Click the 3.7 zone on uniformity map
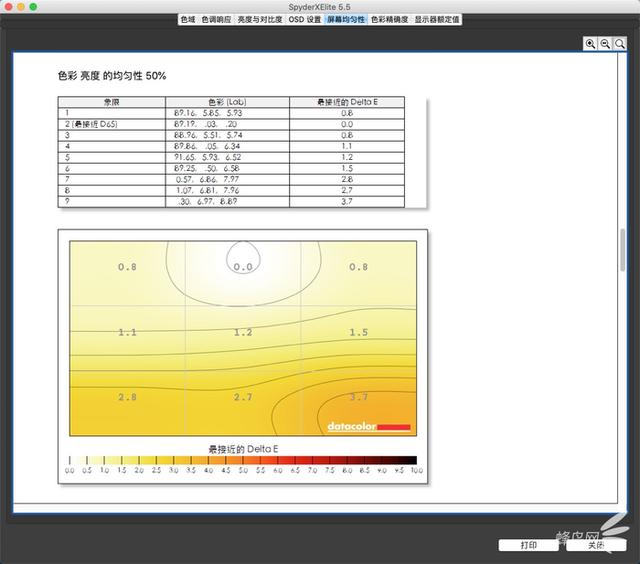Viewport: 640px width, 564px height. 358,397
